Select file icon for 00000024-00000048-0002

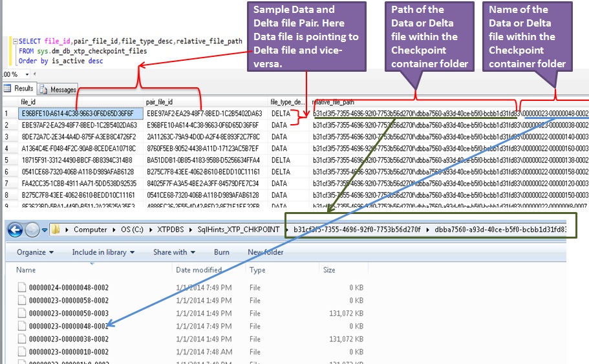pyautogui.click(x=21, y=286)
